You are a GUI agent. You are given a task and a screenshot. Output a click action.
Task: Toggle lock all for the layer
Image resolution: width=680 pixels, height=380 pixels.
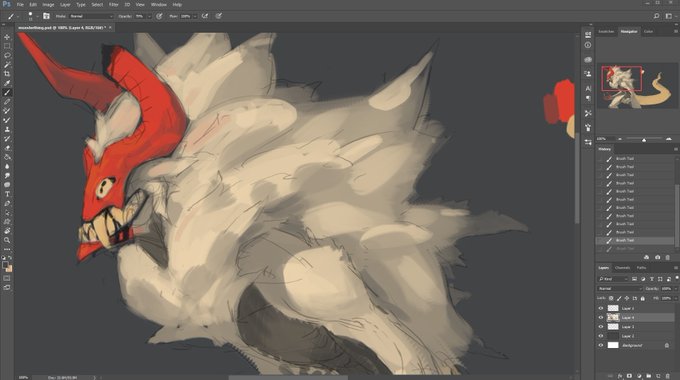(x=643, y=298)
